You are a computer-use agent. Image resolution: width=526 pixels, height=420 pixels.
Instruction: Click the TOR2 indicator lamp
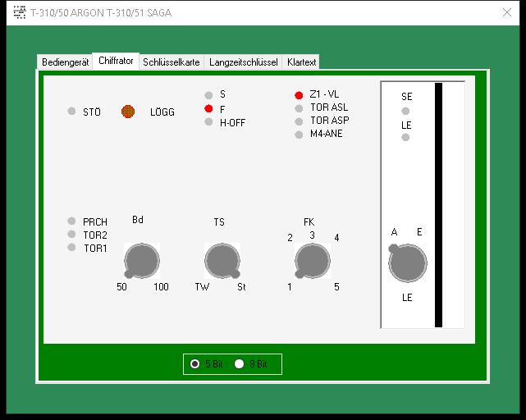[71, 234]
